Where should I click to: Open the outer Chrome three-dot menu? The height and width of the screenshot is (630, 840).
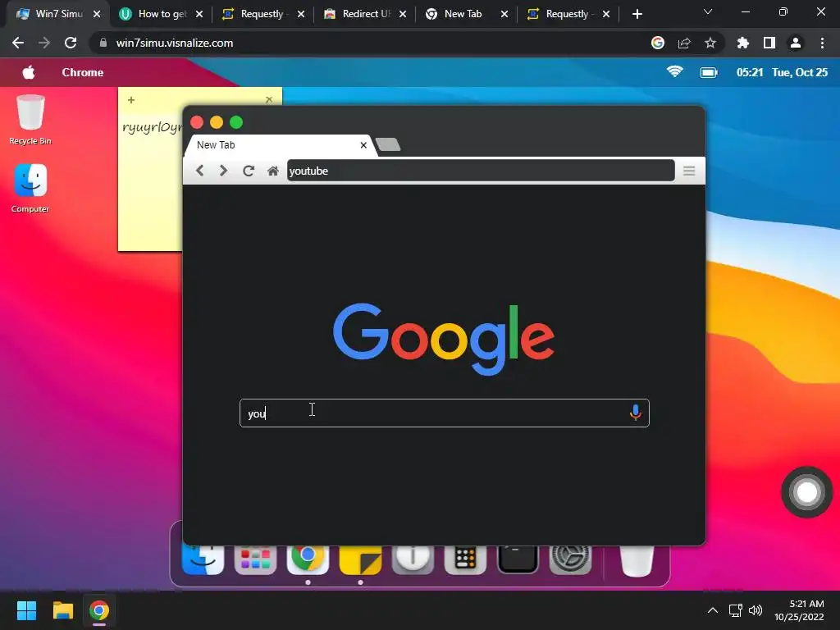point(822,43)
